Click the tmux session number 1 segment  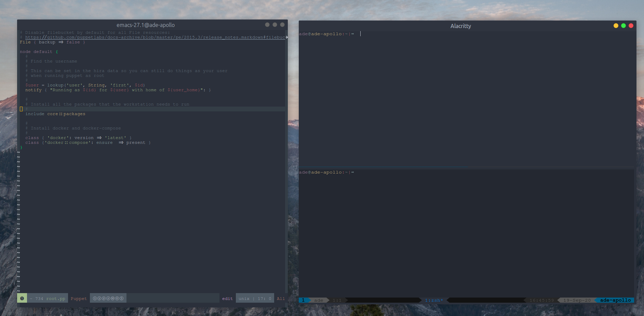[303, 300]
